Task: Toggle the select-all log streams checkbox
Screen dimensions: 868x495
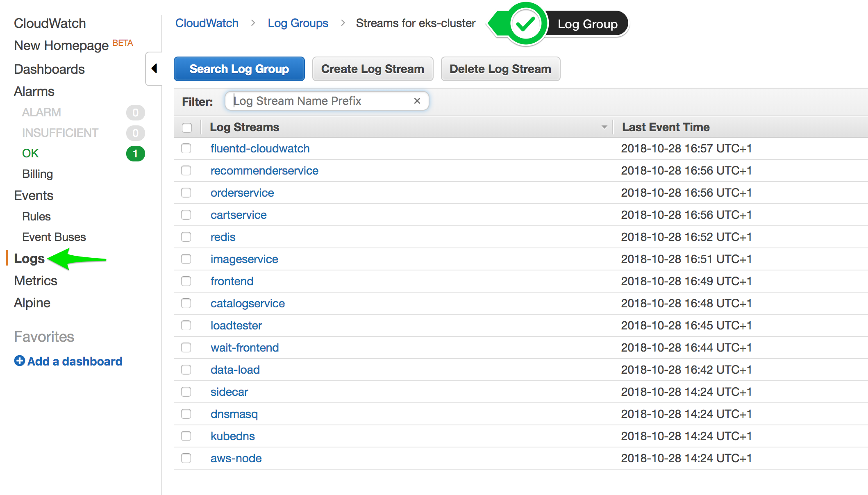Action: pyautogui.click(x=187, y=127)
